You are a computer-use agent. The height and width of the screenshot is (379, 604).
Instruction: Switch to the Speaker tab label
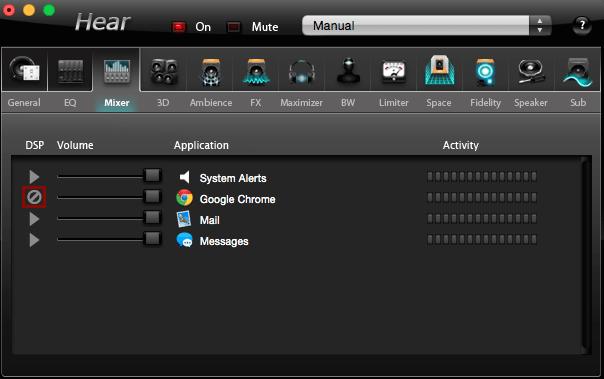click(x=531, y=103)
